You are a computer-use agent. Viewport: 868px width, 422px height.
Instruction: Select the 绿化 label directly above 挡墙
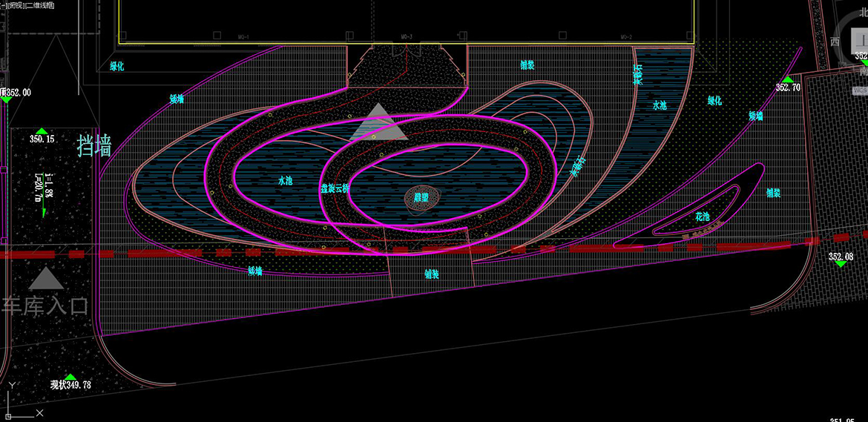(x=116, y=66)
